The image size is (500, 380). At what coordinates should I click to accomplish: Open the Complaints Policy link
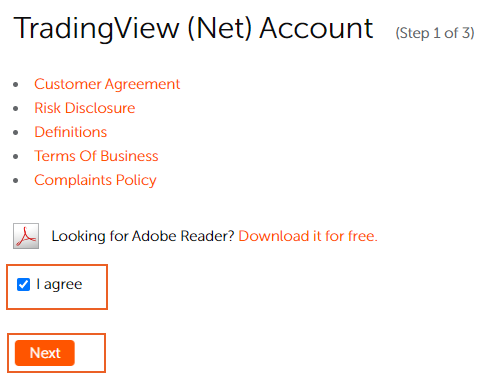pos(95,180)
